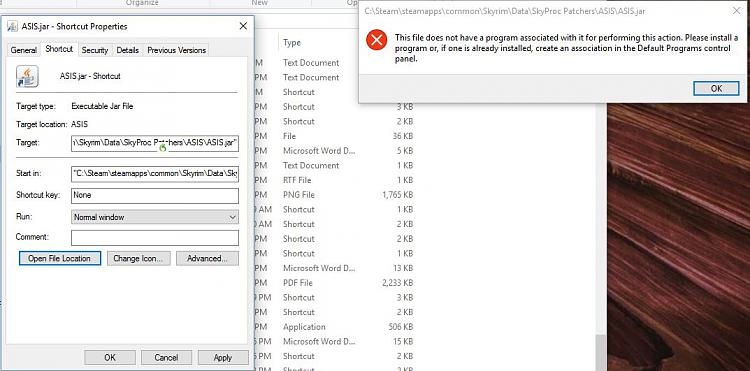This screenshot has width=750, height=371.
Task: Click the Change Icon button
Action: (x=139, y=259)
